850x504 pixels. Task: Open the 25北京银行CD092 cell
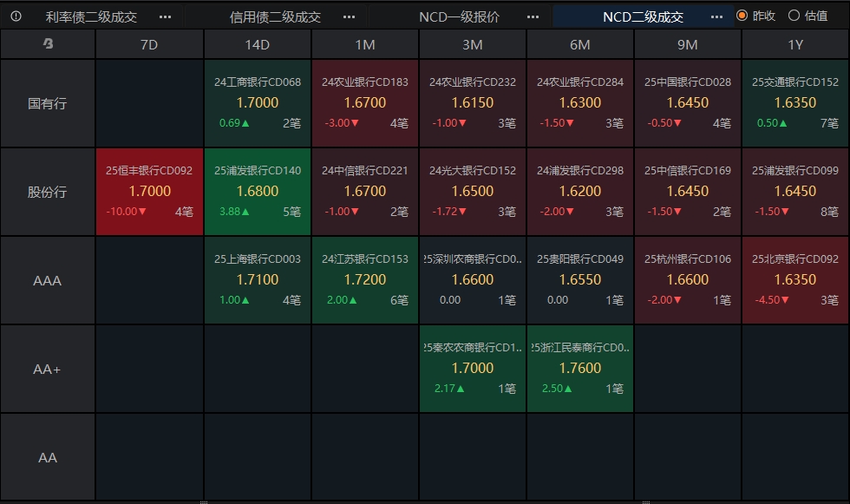795,280
